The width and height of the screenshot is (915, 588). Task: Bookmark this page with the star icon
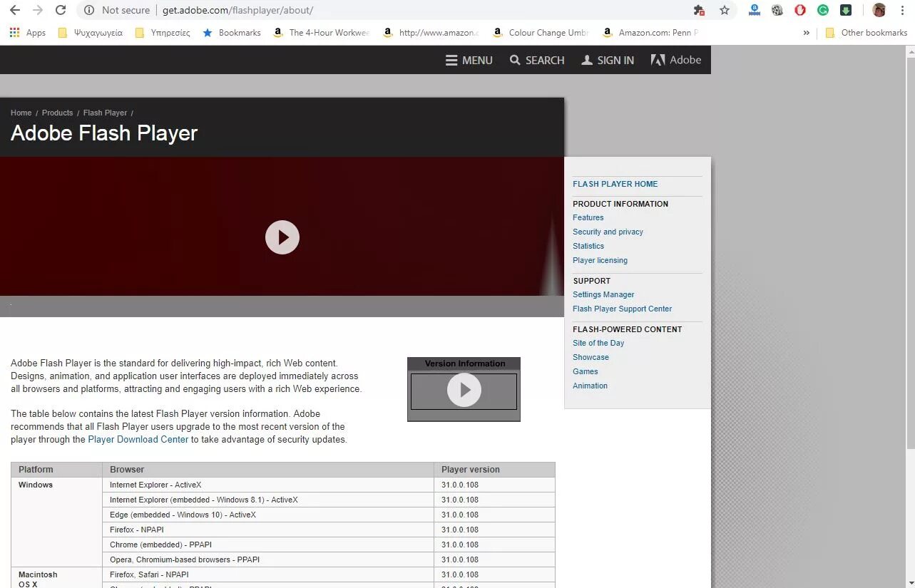[x=725, y=10]
